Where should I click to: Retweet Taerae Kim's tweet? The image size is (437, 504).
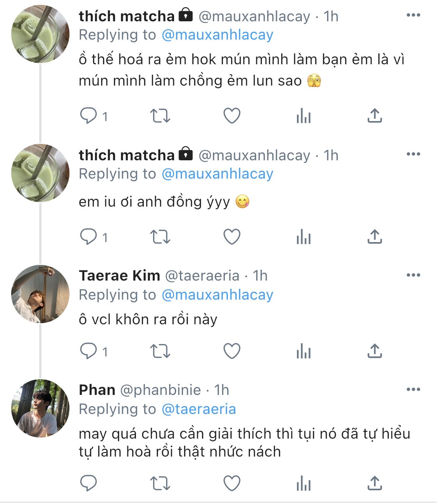click(x=160, y=351)
